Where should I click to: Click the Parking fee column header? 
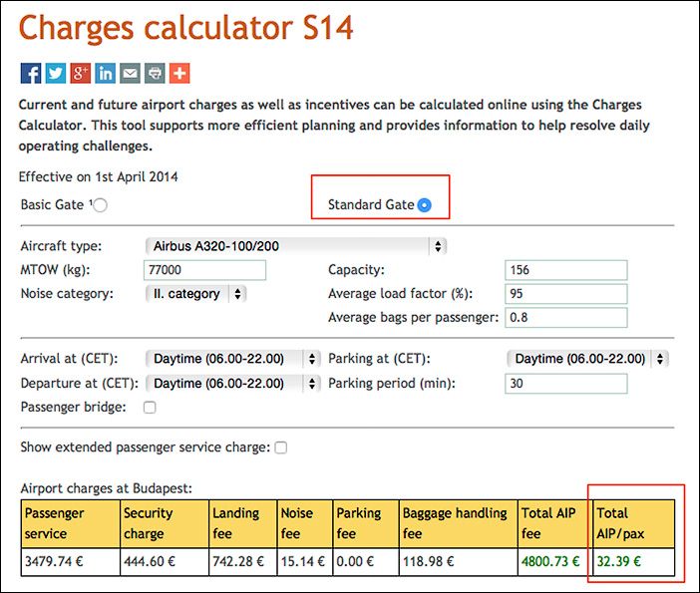click(x=366, y=524)
